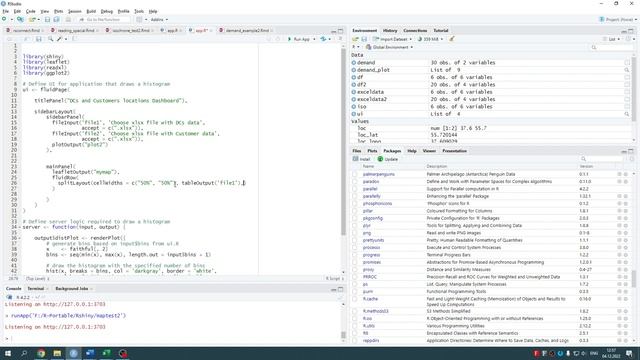Click the Run App button

(x=299, y=39)
